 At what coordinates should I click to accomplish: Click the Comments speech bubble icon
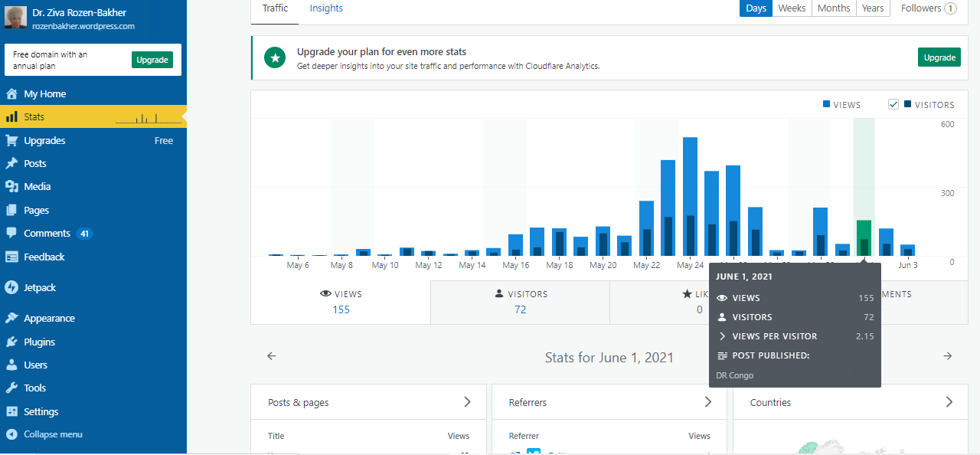[11, 233]
